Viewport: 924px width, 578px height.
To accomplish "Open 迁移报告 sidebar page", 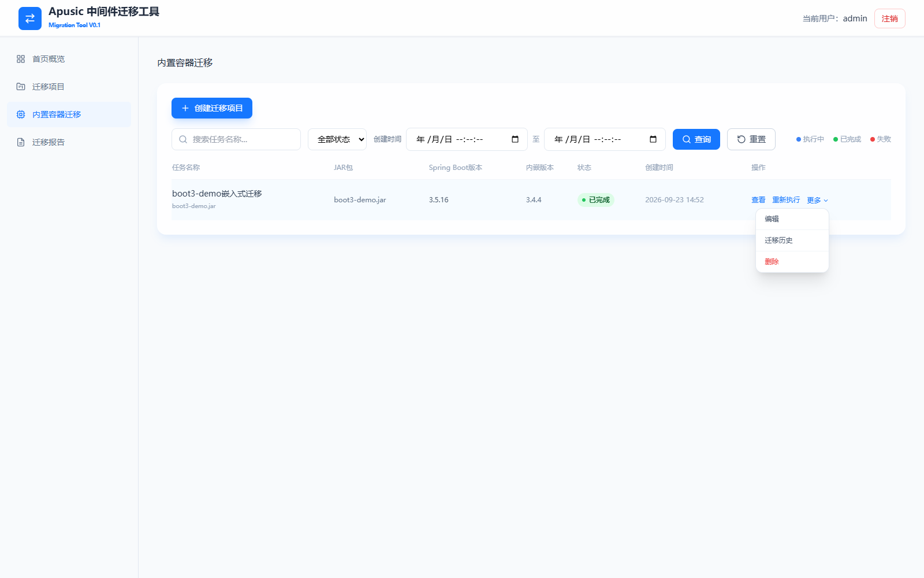I will [x=69, y=142].
